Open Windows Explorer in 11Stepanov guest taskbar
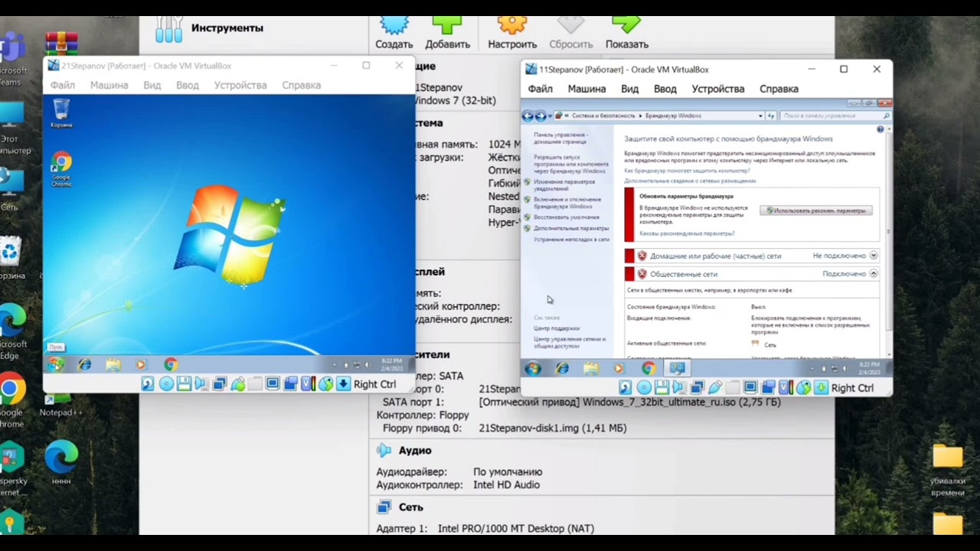Image resolution: width=980 pixels, height=551 pixels. tap(590, 369)
